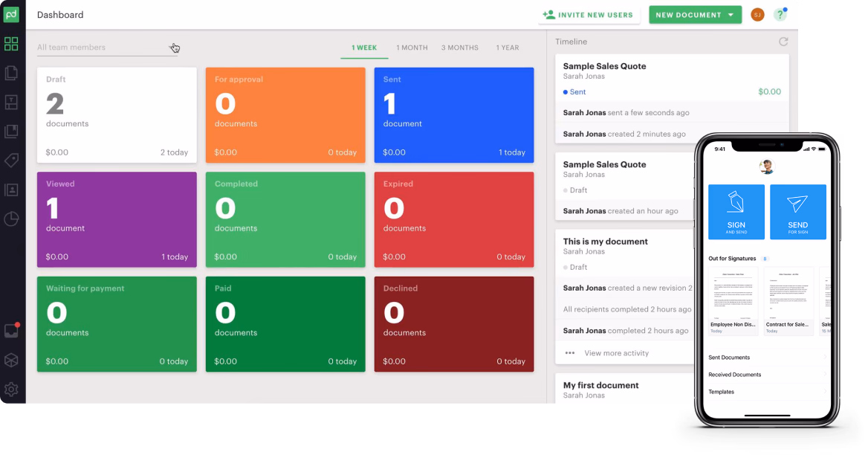Viewport: 868px width, 455px height.
Task: Click the orange For approval tile
Action: [x=285, y=115]
